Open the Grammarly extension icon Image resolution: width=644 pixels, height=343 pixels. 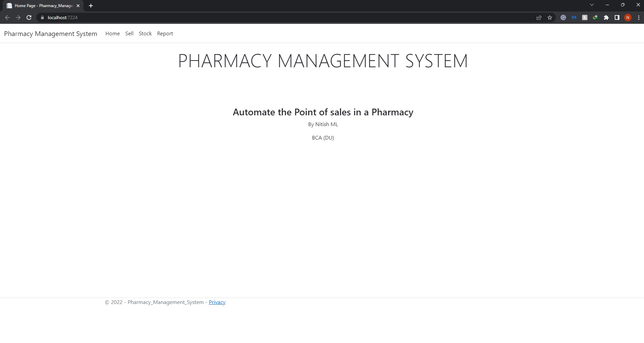(563, 17)
